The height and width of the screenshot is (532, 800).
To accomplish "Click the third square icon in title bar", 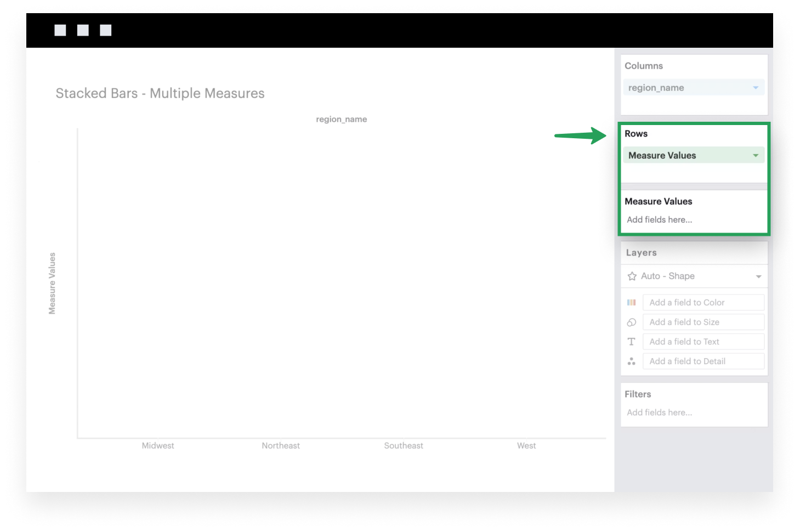I will coord(105,30).
